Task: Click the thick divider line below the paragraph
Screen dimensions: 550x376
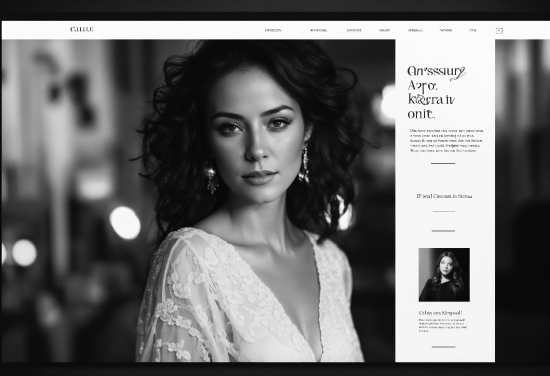Action: pyautogui.click(x=443, y=163)
